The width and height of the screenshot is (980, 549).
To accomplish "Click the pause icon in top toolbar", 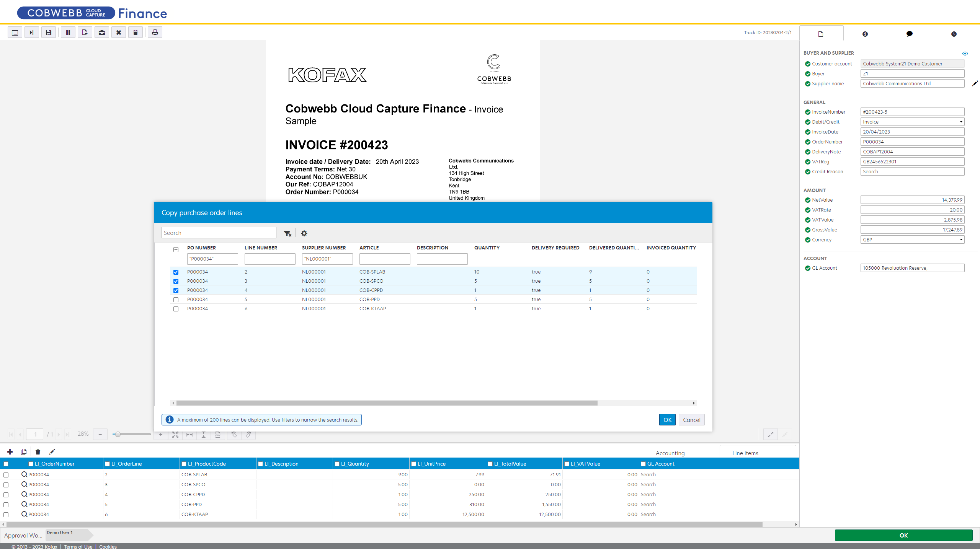I will 68,33.
